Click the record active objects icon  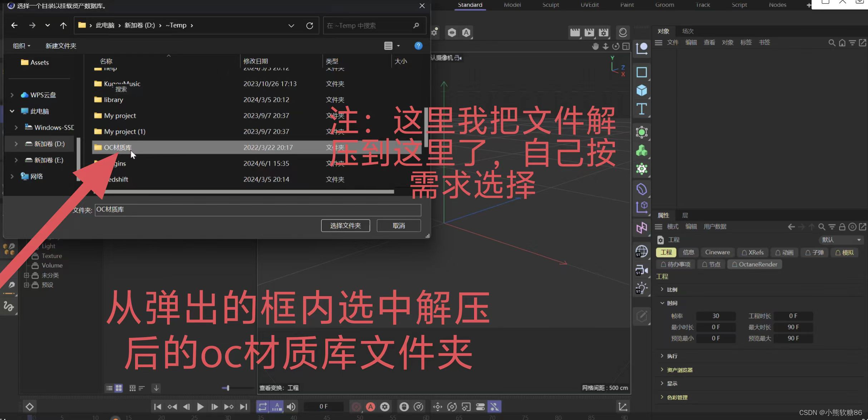pos(356,406)
